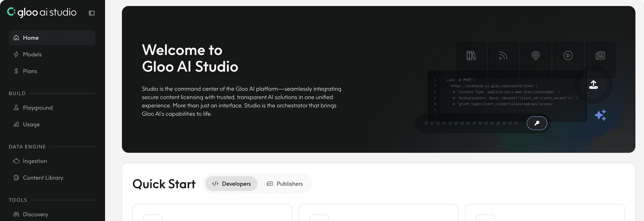Switch Quick Start to Publishers tab
Viewport: 644px width, 221px height.
[285, 184]
